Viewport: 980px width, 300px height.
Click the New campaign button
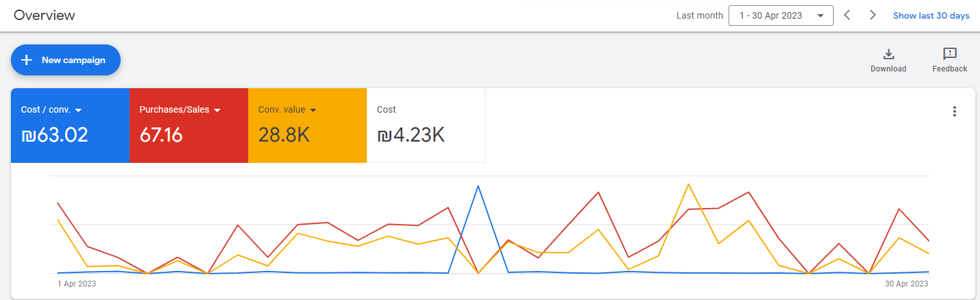point(65,60)
